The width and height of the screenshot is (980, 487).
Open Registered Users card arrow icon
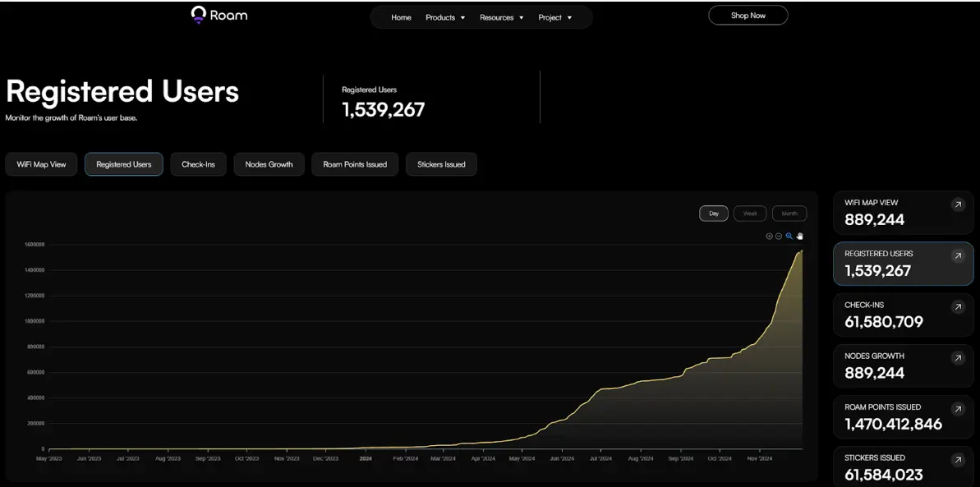click(x=958, y=255)
